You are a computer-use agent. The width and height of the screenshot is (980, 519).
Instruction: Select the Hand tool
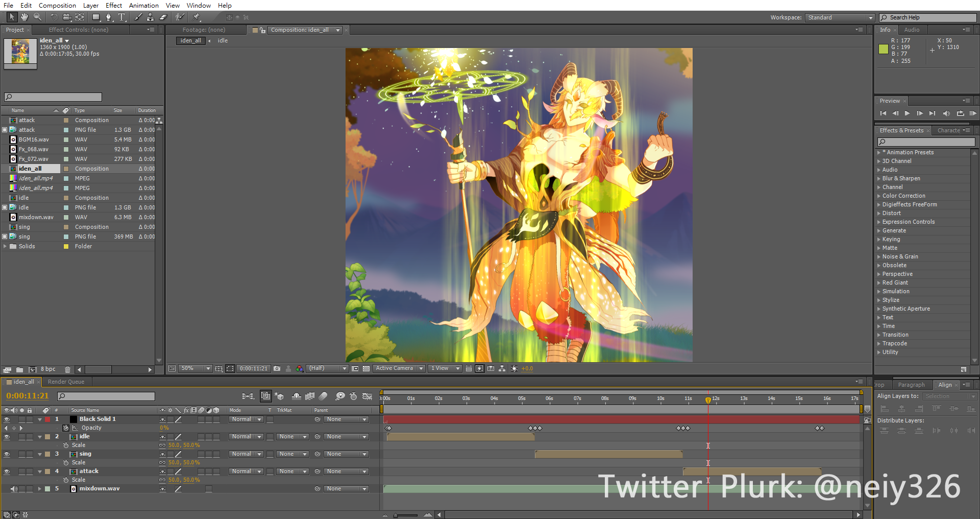(x=24, y=17)
